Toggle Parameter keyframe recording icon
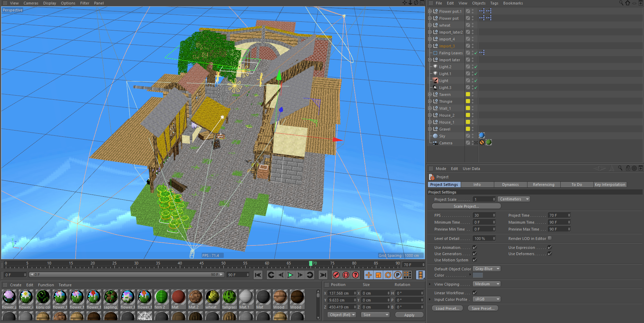This screenshot has width=644, height=323. coord(398,275)
